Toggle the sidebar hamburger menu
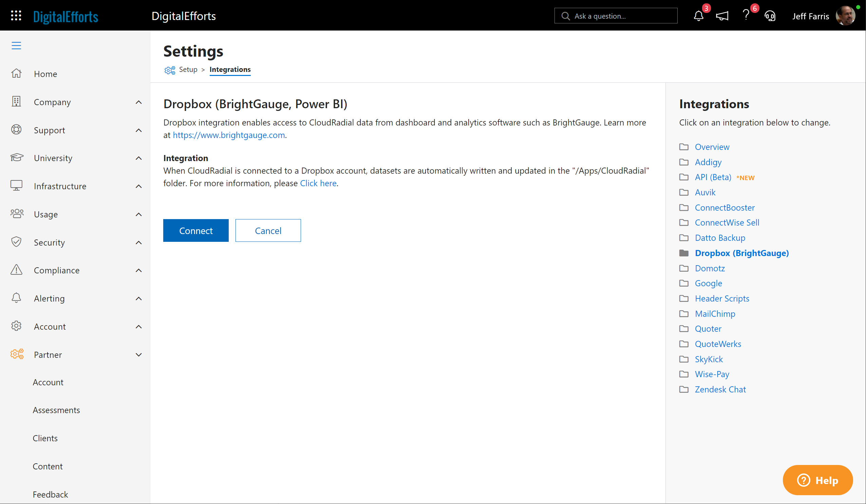 pyautogui.click(x=16, y=45)
